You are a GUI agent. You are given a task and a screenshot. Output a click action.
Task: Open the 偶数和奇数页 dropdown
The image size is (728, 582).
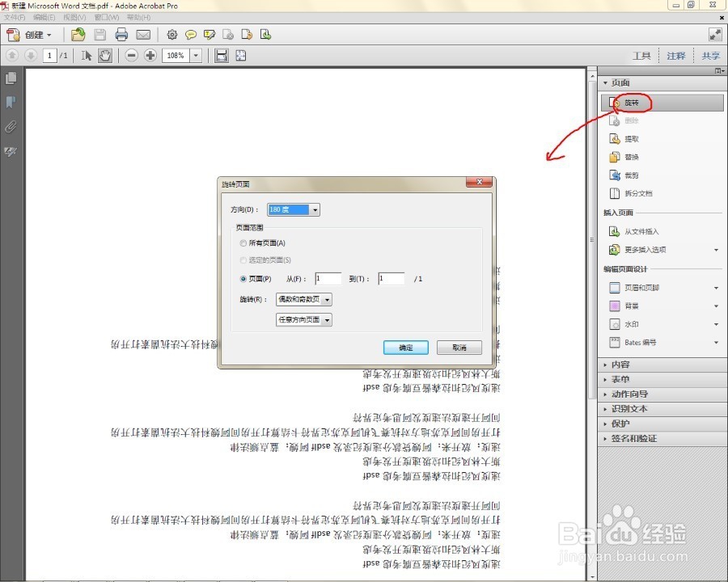pyautogui.click(x=303, y=299)
